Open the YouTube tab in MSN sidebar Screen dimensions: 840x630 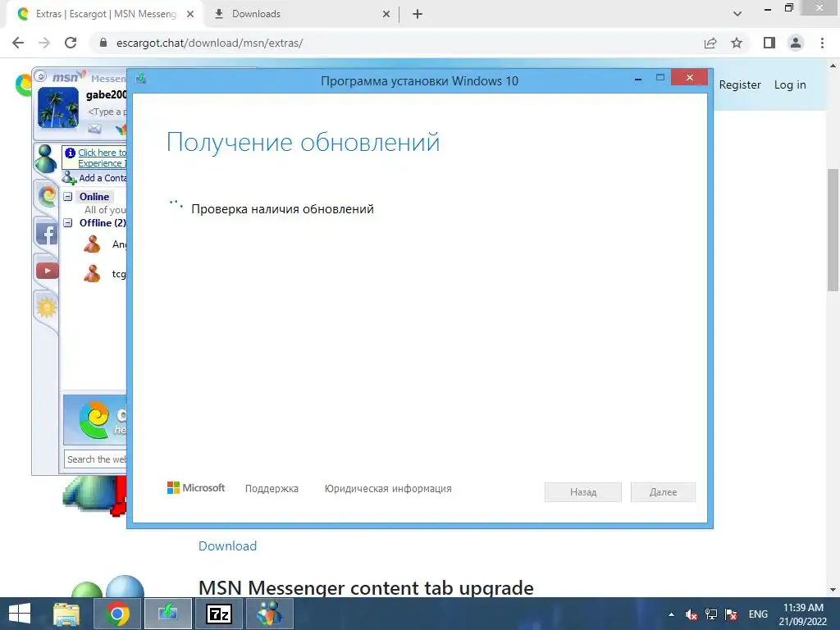(x=47, y=271)
